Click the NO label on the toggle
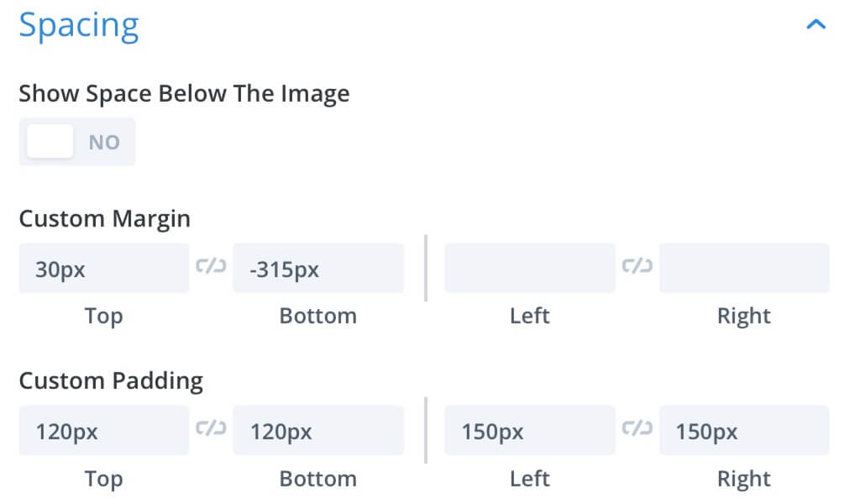The height and width of the screenshot is (504, 845). [x=104, y=142]
